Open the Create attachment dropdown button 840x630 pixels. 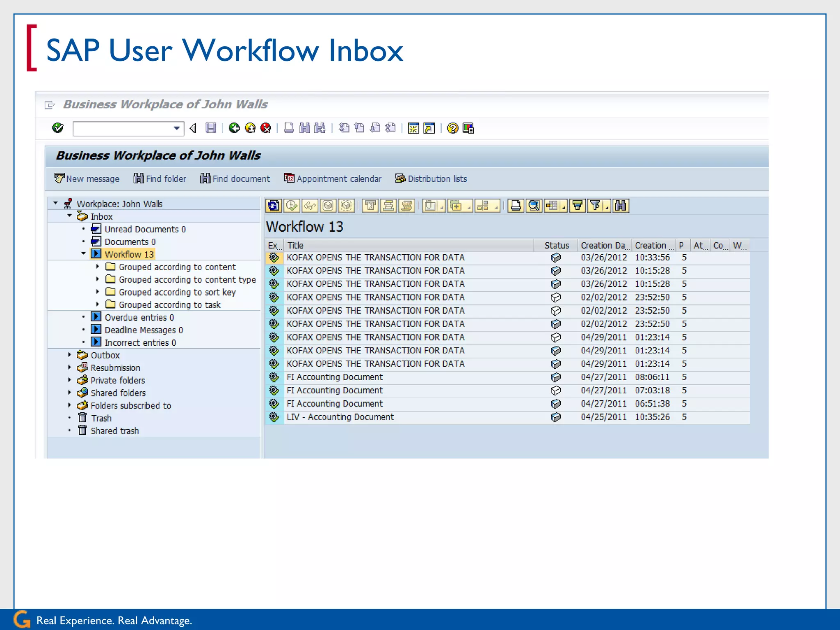tap(434, 205)
